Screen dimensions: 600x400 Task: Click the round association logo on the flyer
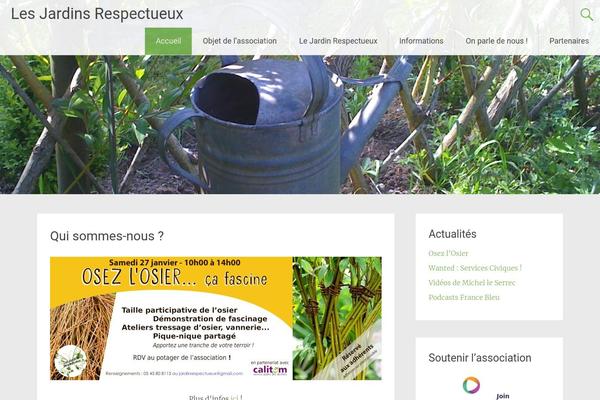(71, 361)
